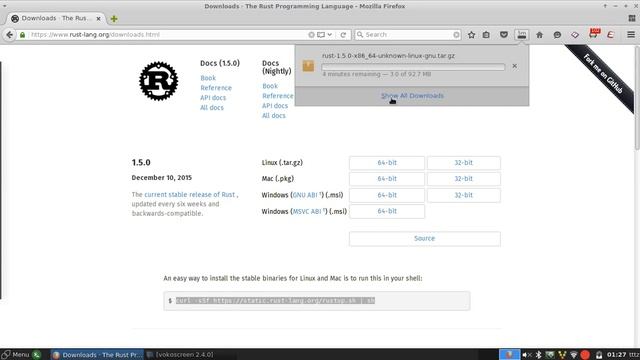640x360 pixels.
Task: Open reader view icon in address bar
Action: pyautogui.click(x=321, y=35)
